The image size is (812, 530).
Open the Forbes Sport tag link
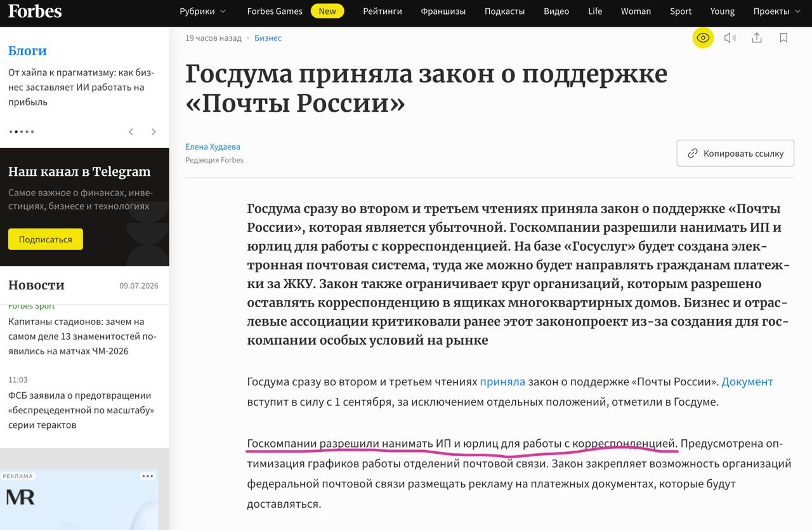coord(32,307)
